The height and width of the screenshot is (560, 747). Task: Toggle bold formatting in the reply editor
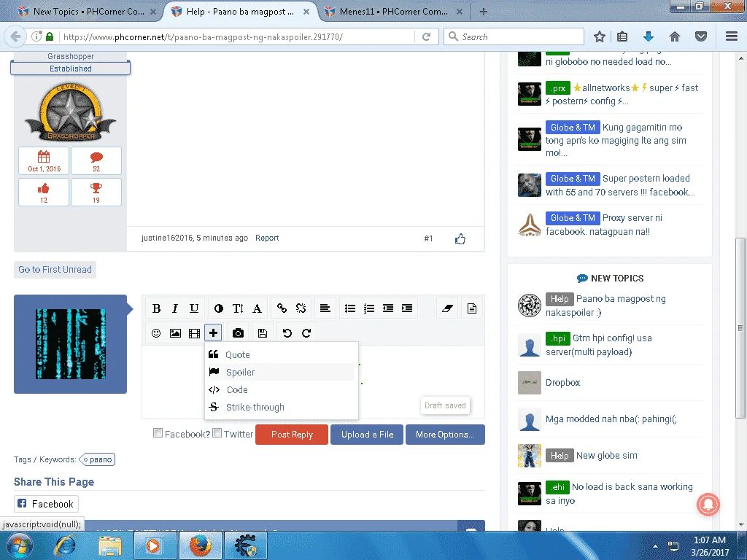156,308
